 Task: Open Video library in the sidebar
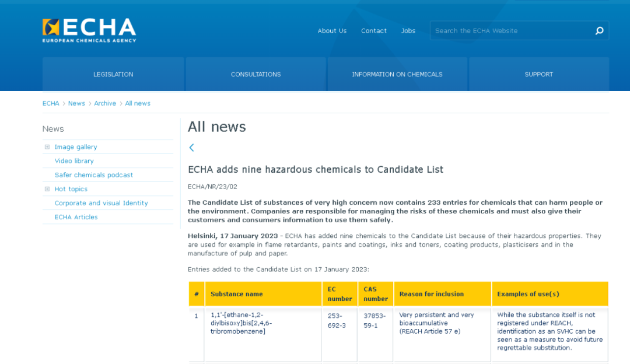(x=74, y=161)
